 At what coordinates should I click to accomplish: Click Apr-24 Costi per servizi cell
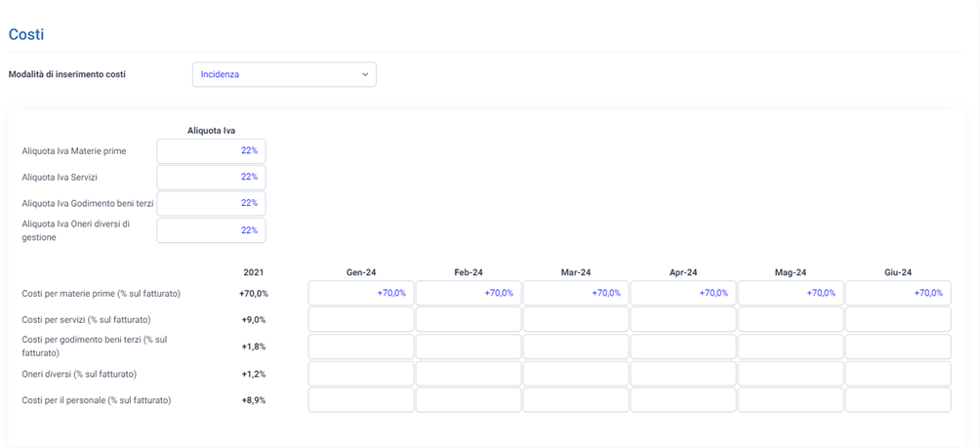[683, 319]
